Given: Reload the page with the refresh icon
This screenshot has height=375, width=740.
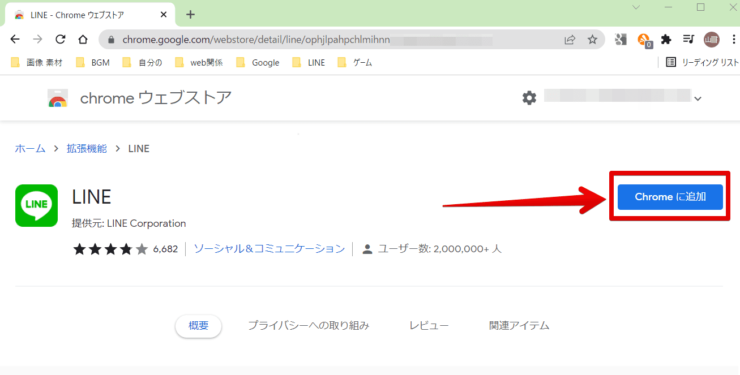Looking at the screenshot, I should (60, 40).
